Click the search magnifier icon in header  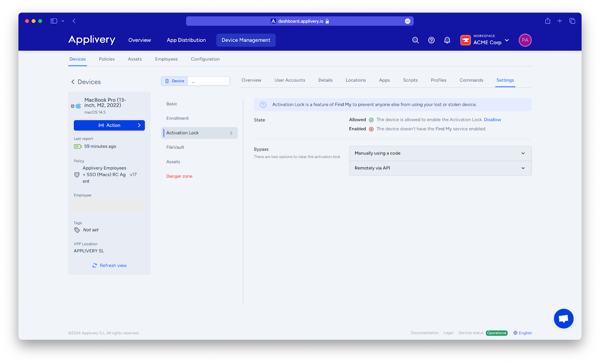point(415,40)
